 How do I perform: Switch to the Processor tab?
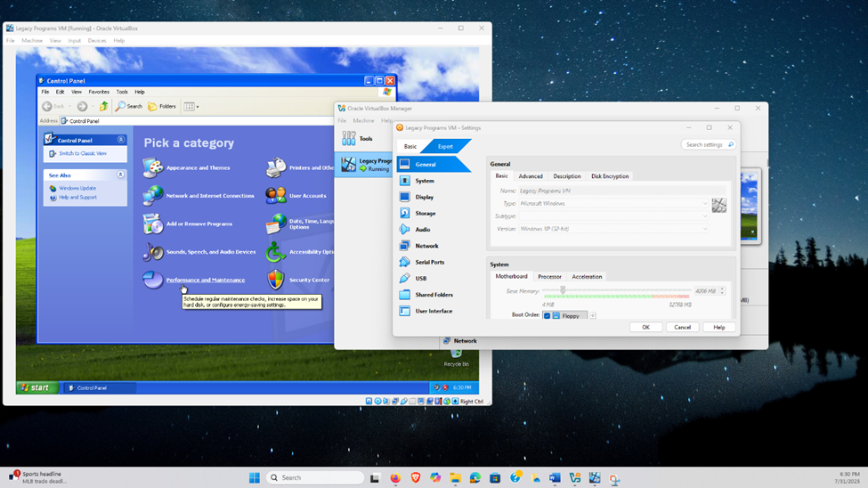point(549,277)
